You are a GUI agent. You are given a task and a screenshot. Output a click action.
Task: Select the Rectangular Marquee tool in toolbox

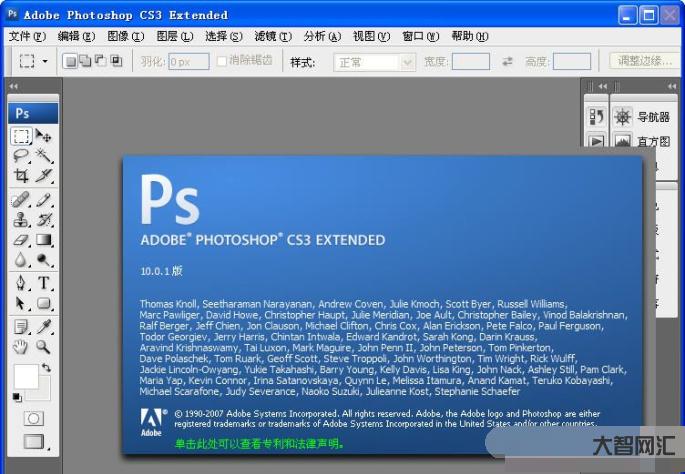(x=21, y=135)
